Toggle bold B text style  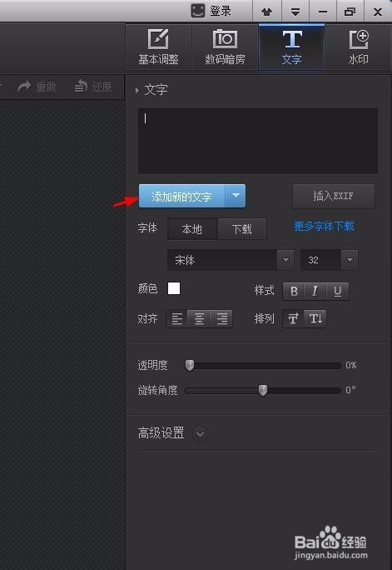294,291
